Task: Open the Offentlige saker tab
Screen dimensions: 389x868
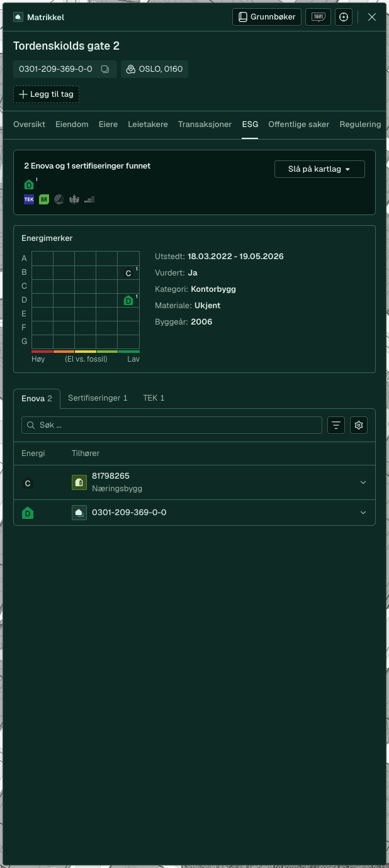Action: pyautogui.click(x=299, y=125)
